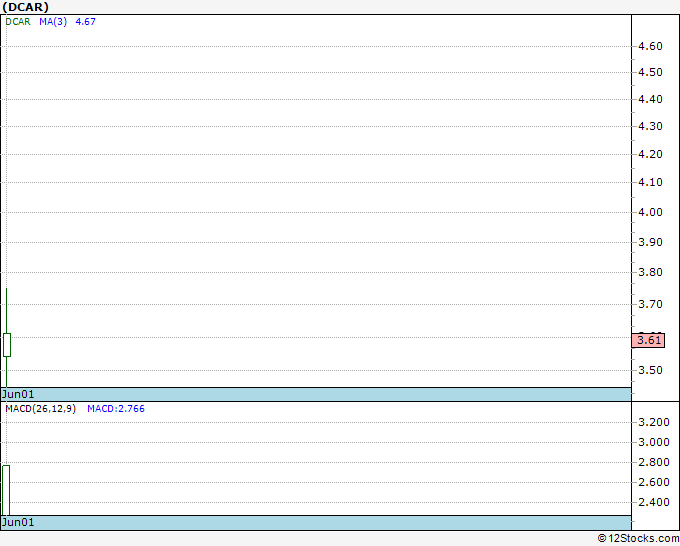The height and width of the screenshot is (546, 680).
Task: Click the Jun01 date label under price chart
Action: coord(18,394)
